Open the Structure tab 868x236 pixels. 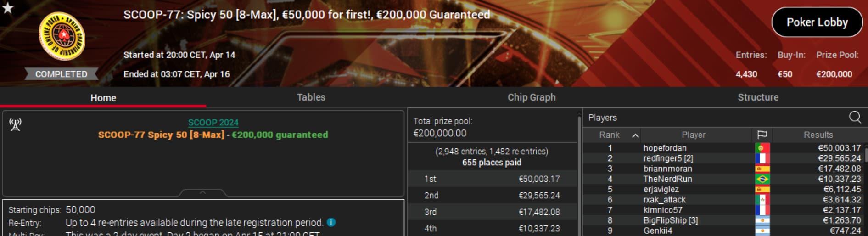(x=758, y=97)
